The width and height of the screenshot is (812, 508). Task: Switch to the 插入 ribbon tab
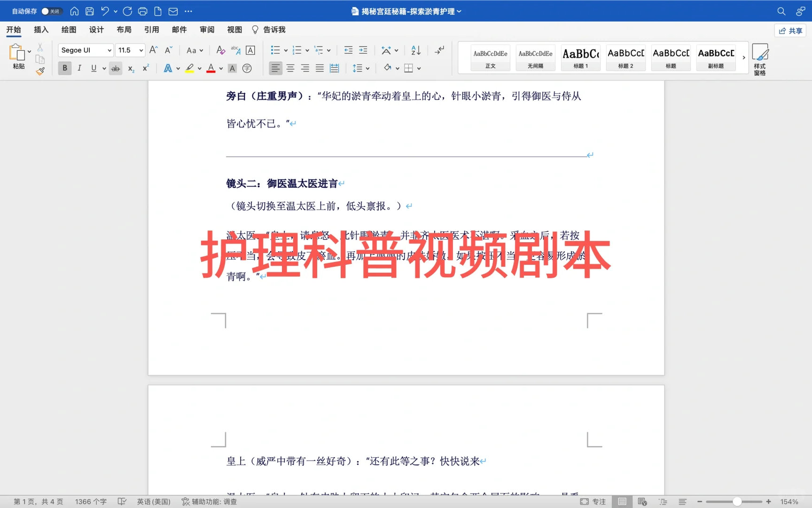[x=41, y=30]
